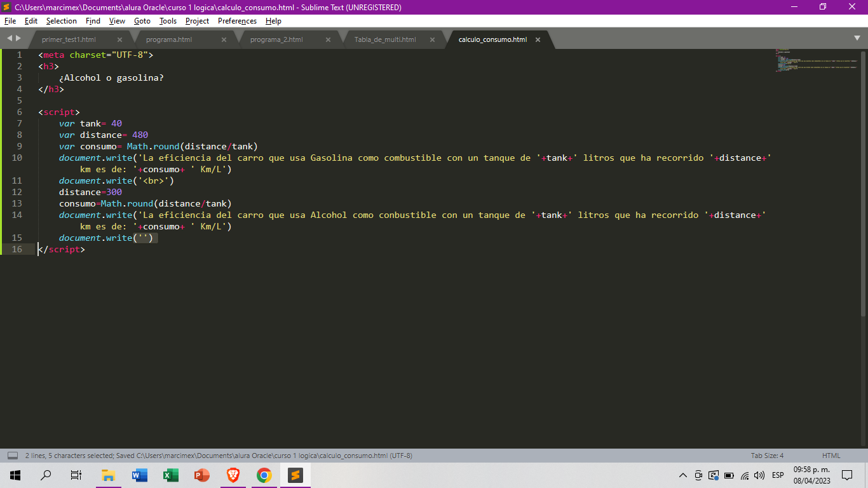Open the Wi-Fi network tray icon

pos(744,475)
